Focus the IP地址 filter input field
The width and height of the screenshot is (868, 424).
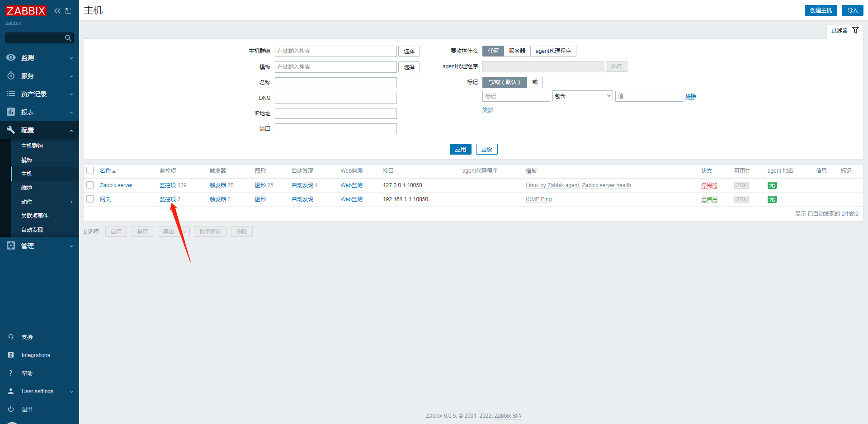(x=335, y=113)
